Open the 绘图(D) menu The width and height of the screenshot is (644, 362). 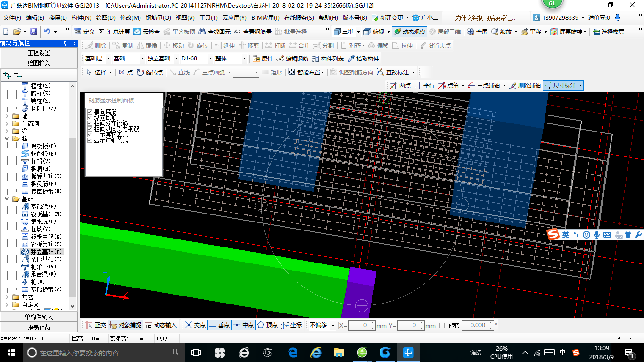(106, 18)
